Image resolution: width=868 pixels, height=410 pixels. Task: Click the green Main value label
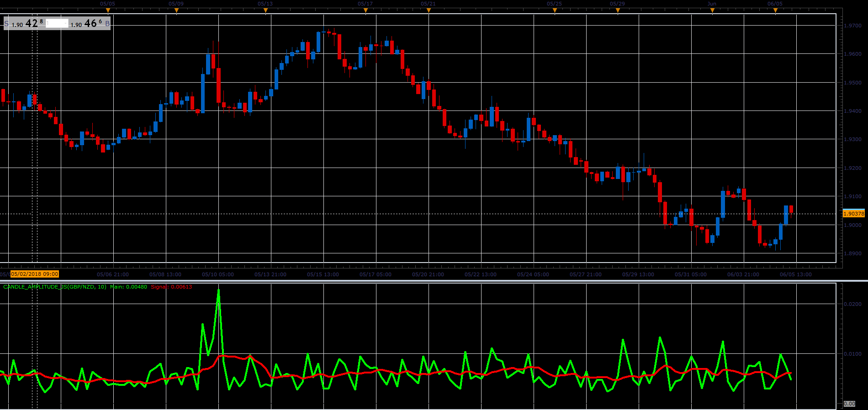tap(129, 287)
